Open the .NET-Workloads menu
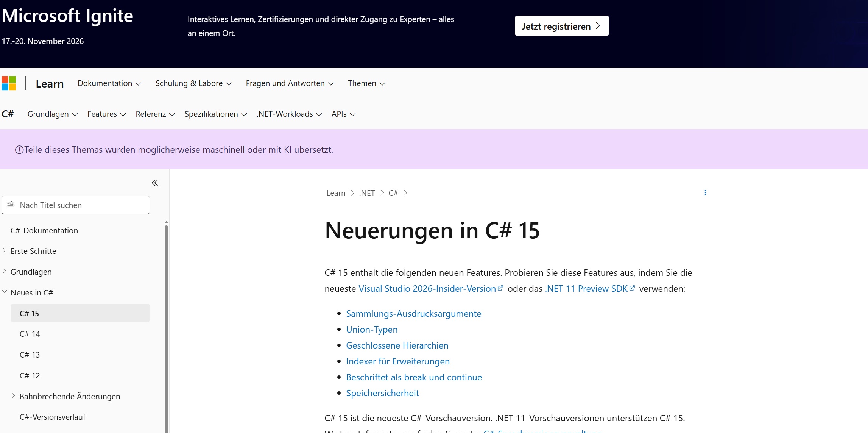This screenshot has width=868, height=433. (x=289, y=114)
